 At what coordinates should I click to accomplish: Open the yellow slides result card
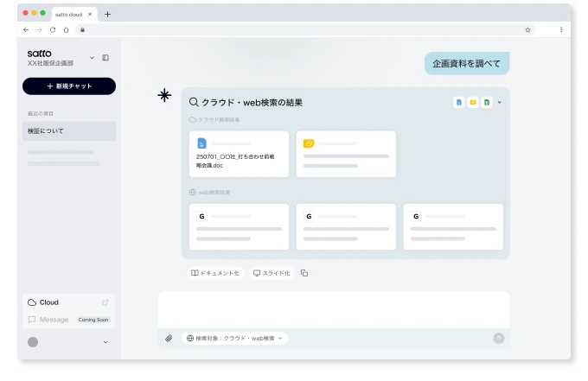click(x=346, y=154)
